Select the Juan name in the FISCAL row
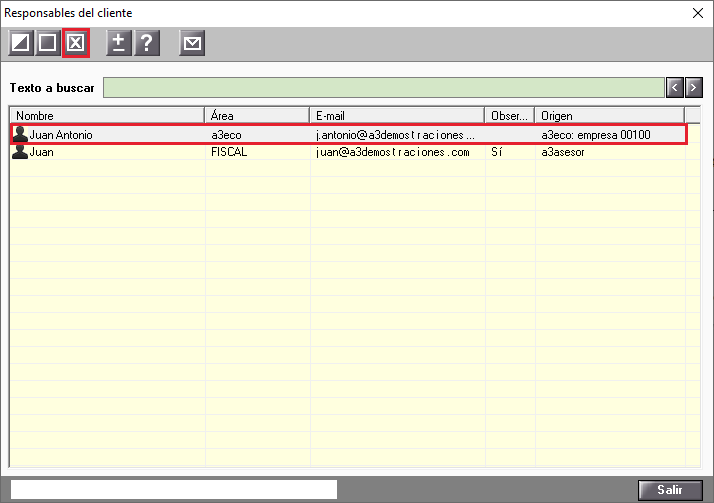This screenshot has width=714, height=503. (x=41, y=152)
